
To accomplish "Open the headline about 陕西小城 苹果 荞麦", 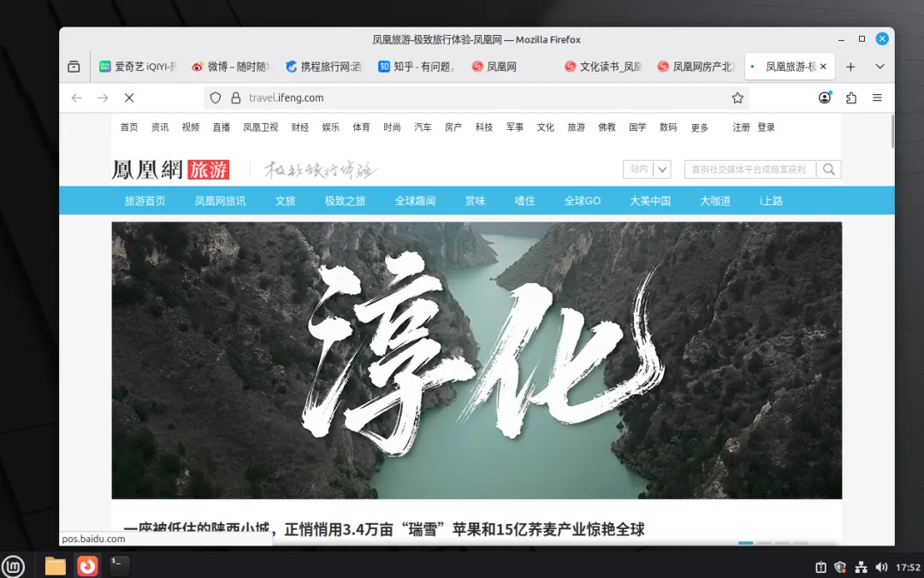I will [x=384, y=529].
